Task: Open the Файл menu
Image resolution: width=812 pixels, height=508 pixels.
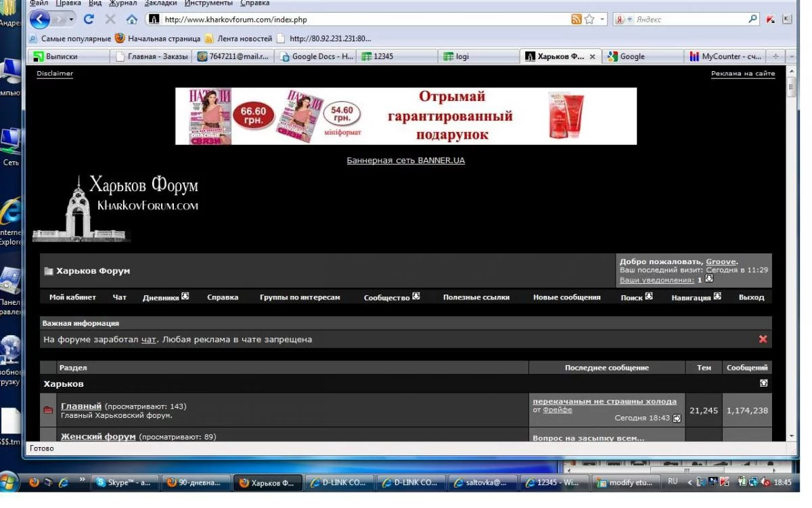Action: point(39,3)
